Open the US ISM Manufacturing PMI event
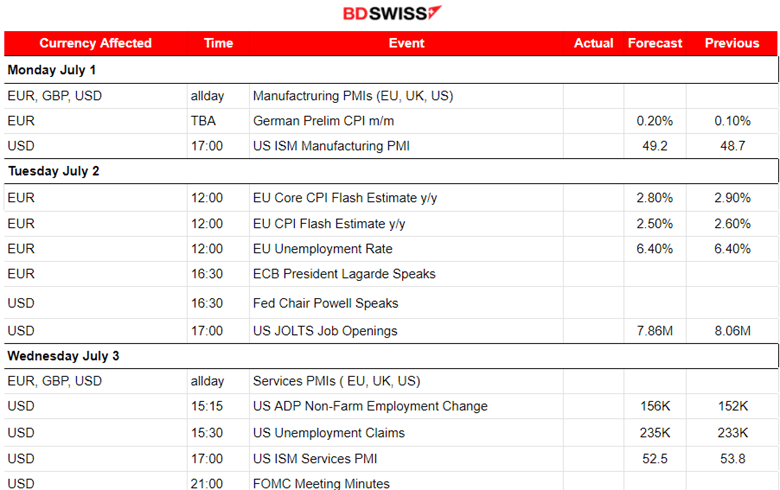 [331, 146]
